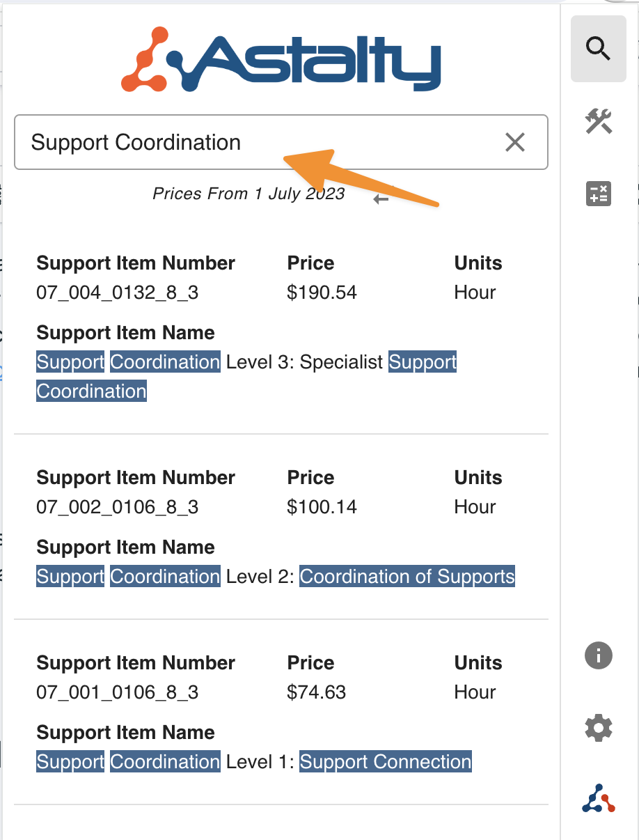This screenshot has width=639, height=840.
Task: Show the info page via sidebar icon
Action: [598, 656]
